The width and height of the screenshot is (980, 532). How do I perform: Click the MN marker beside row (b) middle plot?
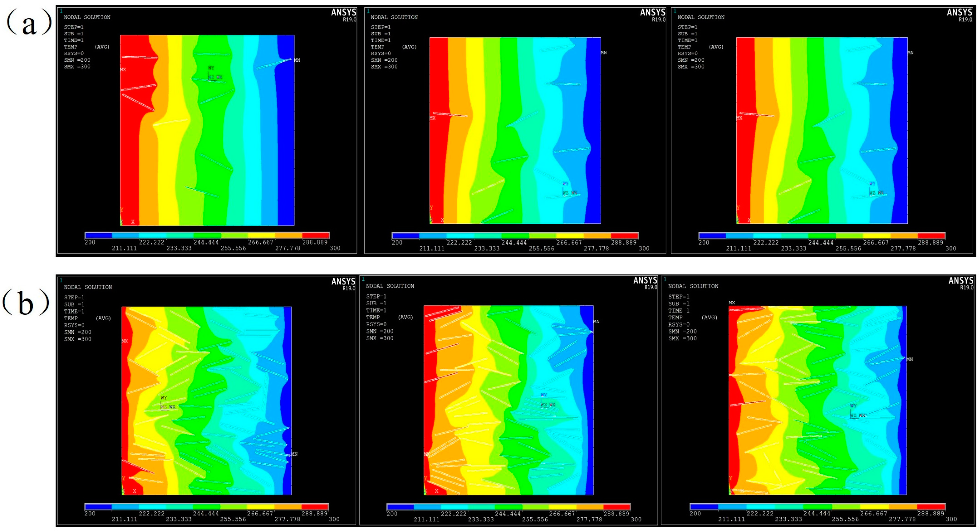pos(596,321)
